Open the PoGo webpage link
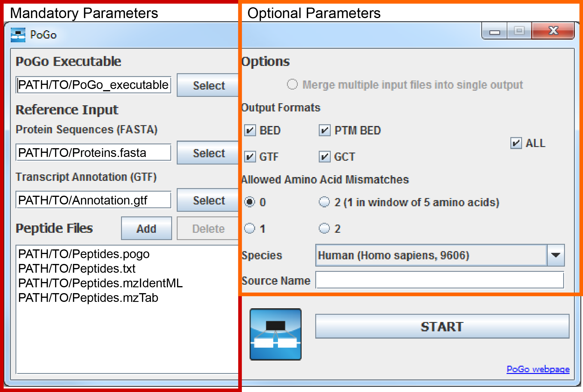 538,369
